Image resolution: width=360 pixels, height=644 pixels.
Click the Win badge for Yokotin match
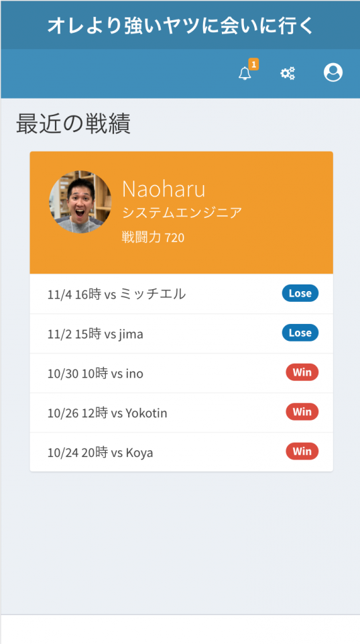(302, 411)
